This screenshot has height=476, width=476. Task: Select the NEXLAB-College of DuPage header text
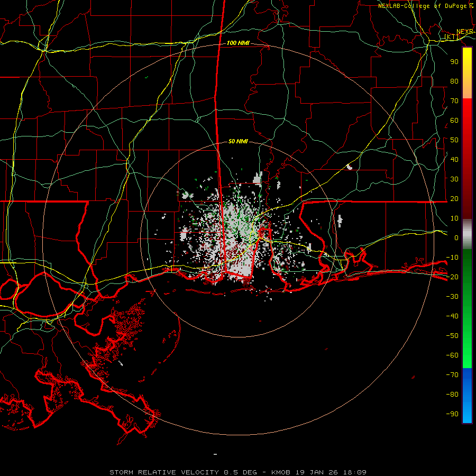point(425,6)
